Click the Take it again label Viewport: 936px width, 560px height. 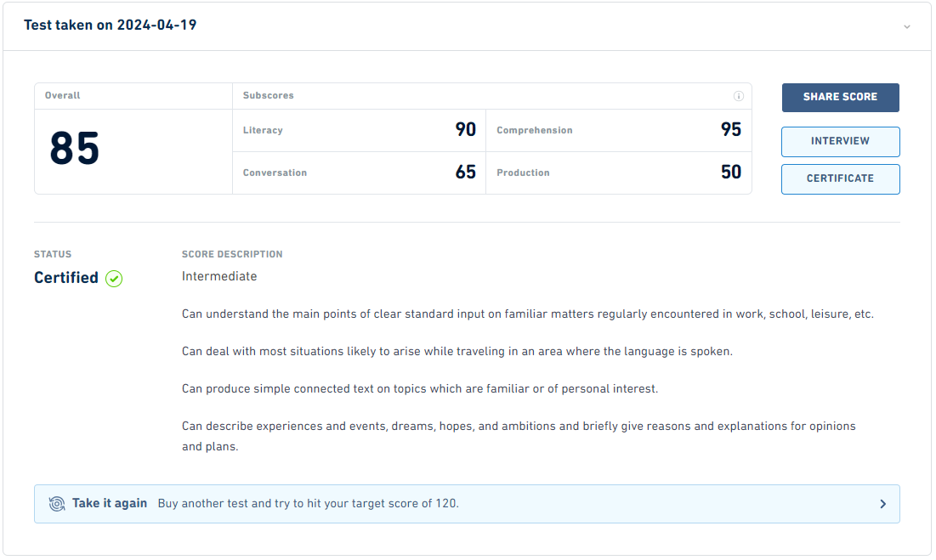[109, 503]
